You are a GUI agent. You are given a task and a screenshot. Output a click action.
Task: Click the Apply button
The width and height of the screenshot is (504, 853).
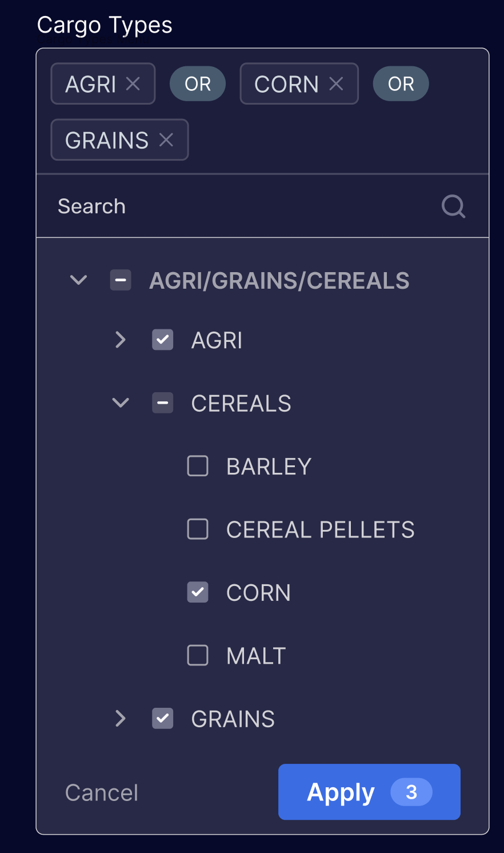[x=369, y=792]
